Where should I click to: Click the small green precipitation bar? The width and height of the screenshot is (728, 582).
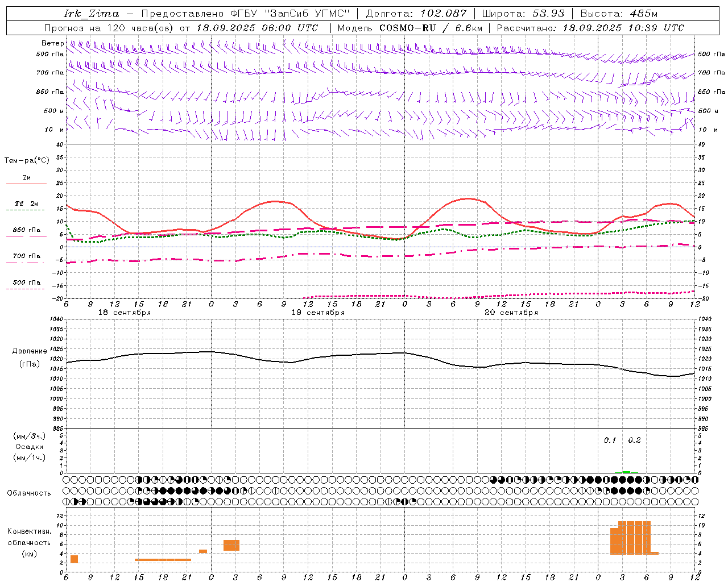(626, 472)
